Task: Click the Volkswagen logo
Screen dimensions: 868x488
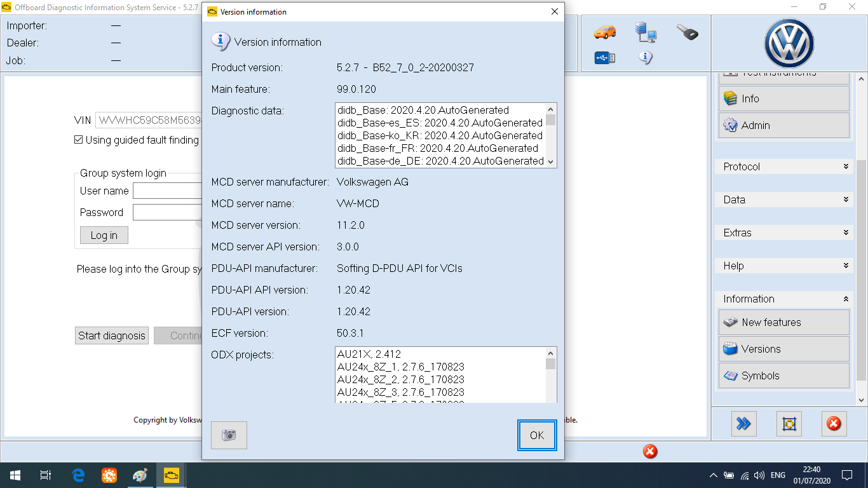Action: point(789,44)
